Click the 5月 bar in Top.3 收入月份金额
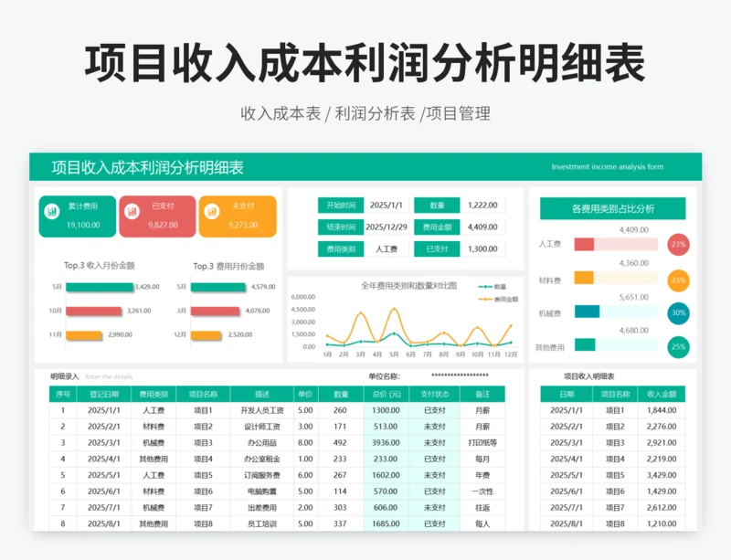The height and width of the screenshot is (560, 731). 100,287
